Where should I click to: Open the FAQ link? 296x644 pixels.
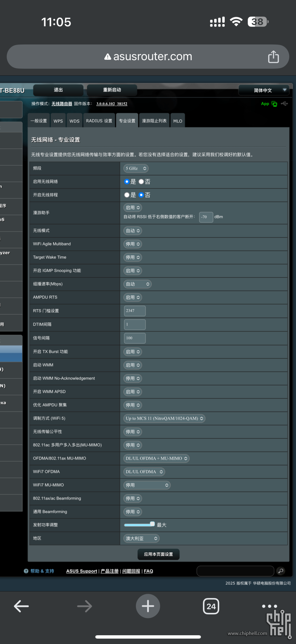148,571
